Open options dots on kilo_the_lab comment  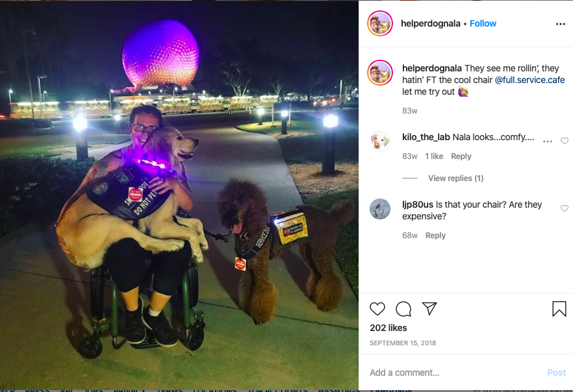tap(548, 141)
